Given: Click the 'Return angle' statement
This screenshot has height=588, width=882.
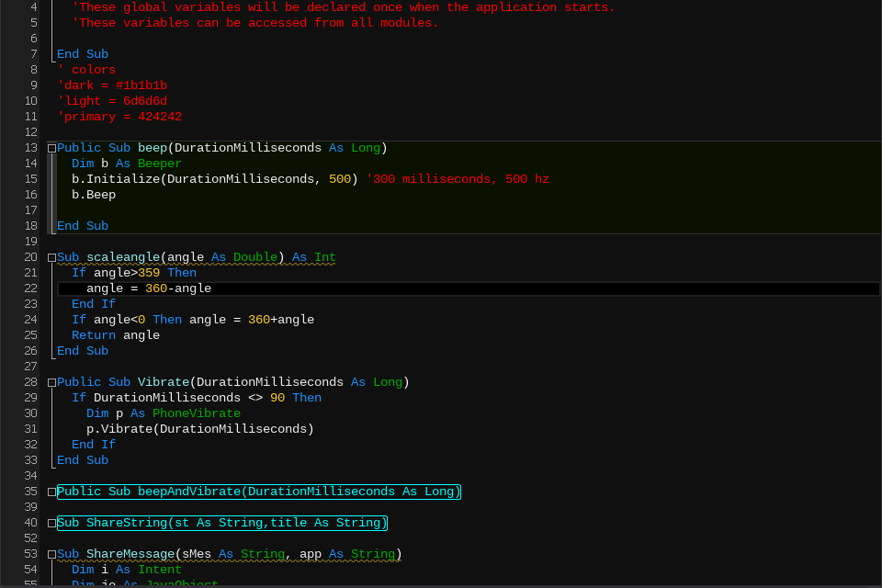Looking at the screenshot, I should 116,335.
